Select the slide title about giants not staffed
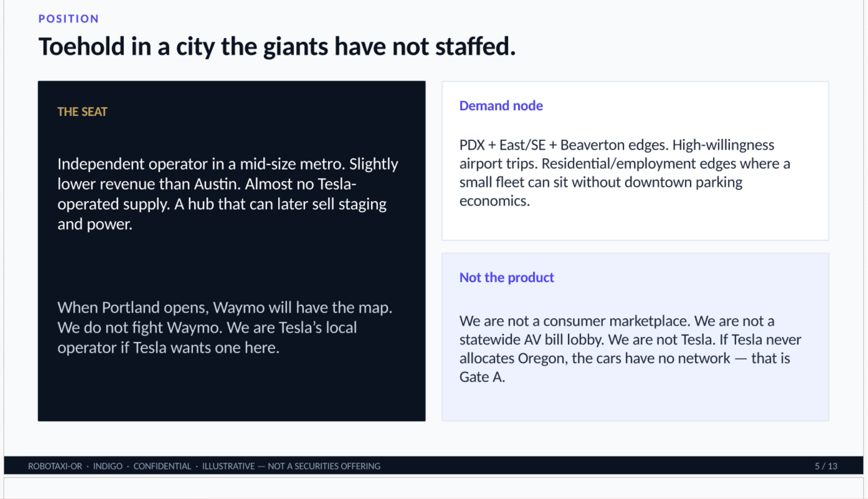Image resolution: width=868 pixels, height=499 pixels. click(x=277, y=46)
